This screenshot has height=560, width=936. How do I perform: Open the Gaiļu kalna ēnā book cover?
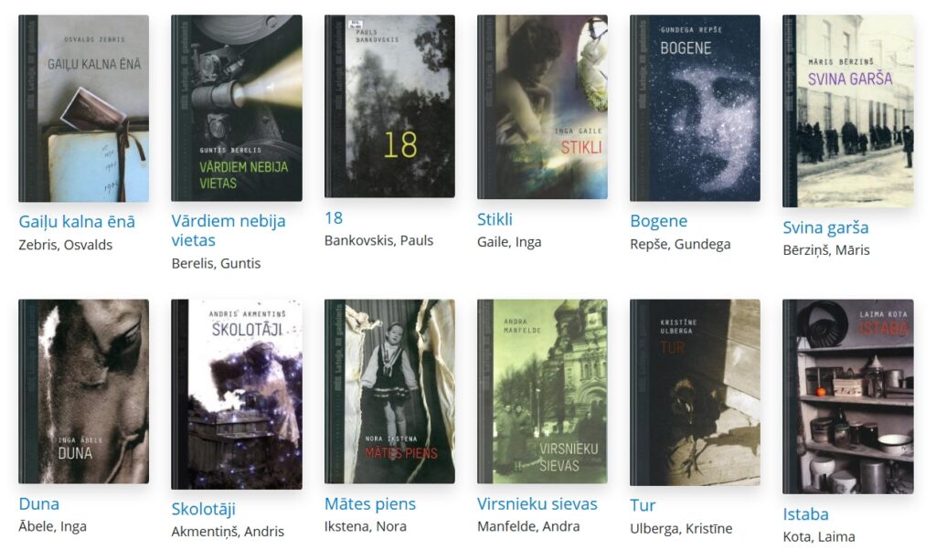pos(83,109)
